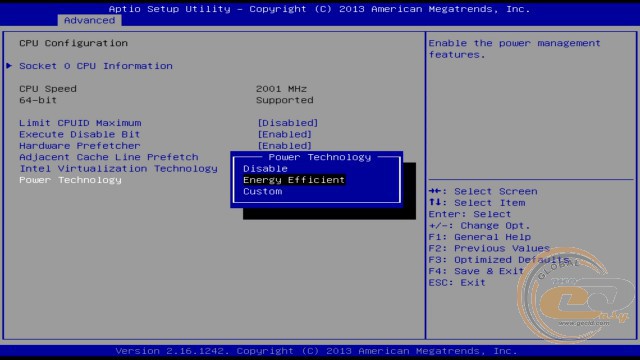Open Socket 0 CPU Information submenu
The image size is (640, 360).
[x=96, y=66]
